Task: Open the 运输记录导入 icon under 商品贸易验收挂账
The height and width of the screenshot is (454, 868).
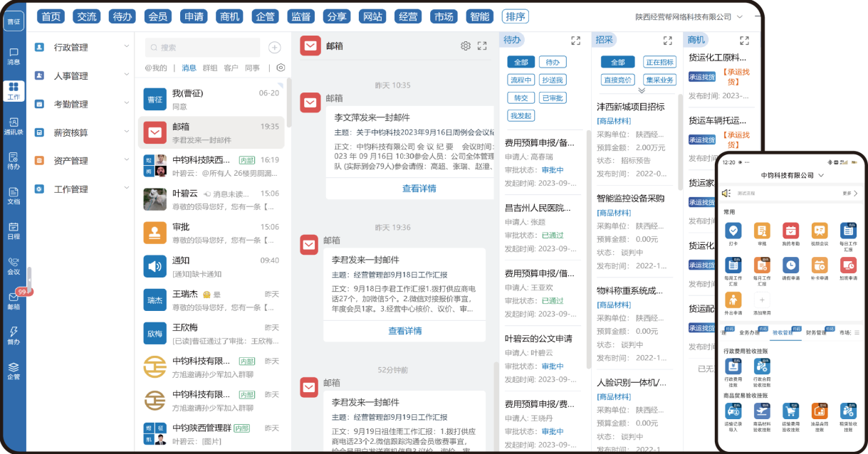Action: (733, 411)
